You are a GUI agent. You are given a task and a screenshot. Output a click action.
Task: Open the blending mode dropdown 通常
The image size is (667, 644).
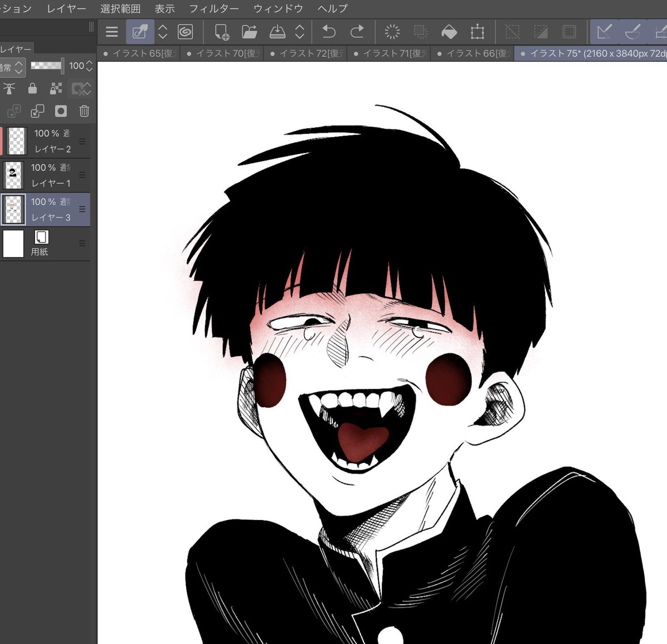point(12,68)
